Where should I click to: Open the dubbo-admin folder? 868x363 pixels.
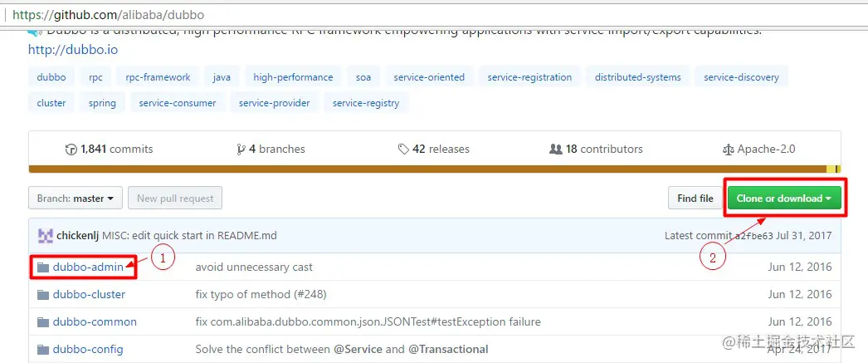pos(88,267)
